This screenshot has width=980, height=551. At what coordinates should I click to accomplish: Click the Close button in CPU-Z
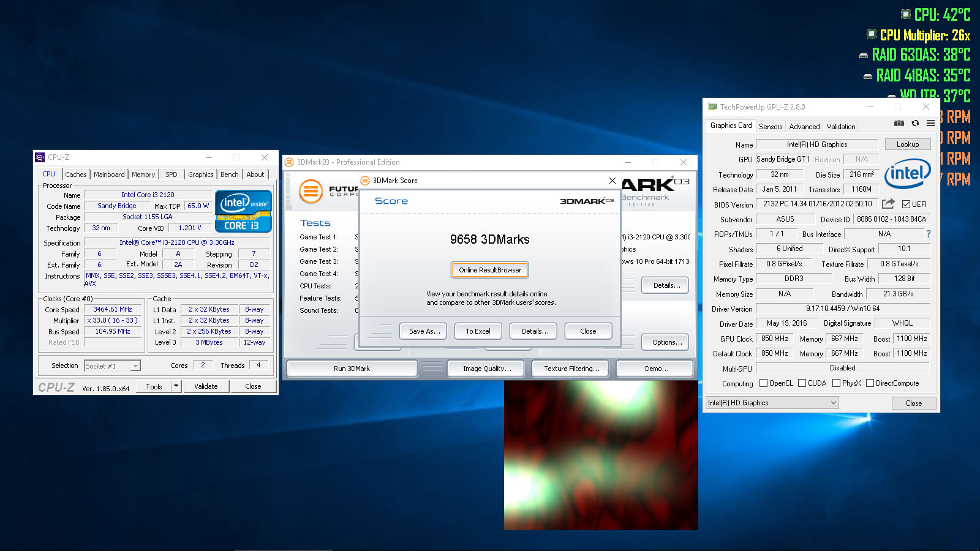pyautogui.click(x=253, y=386)
